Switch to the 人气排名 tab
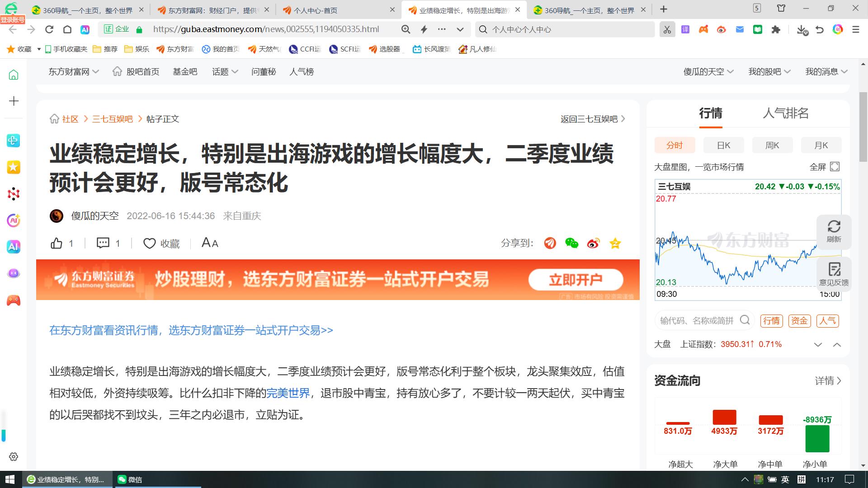Viewport: 868px width, 488px height. coord(785,113)
